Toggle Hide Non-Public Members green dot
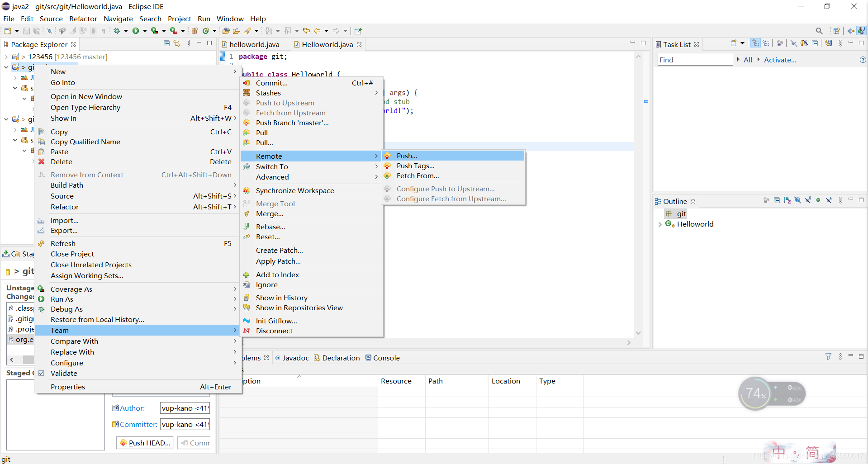The height and width of the screenshot is (464, 868). (818, 200)
